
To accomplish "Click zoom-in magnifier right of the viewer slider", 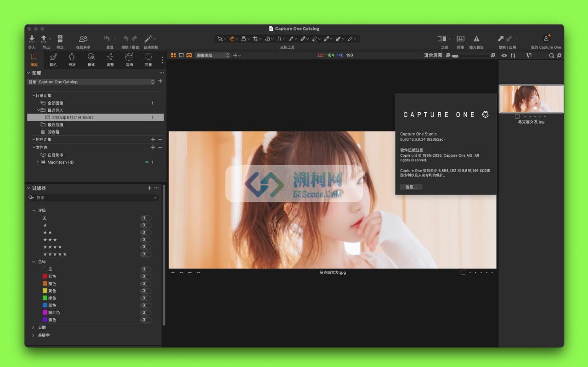I will click(x=493, y=55).
